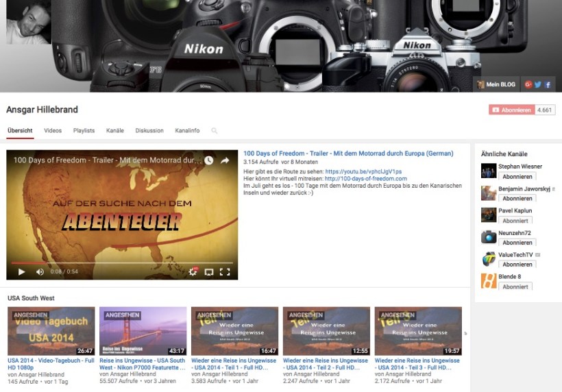Open the video settings gear
The width and height of the screenshot is (562, 392).
pyautogui.click(x=193, y=272)
